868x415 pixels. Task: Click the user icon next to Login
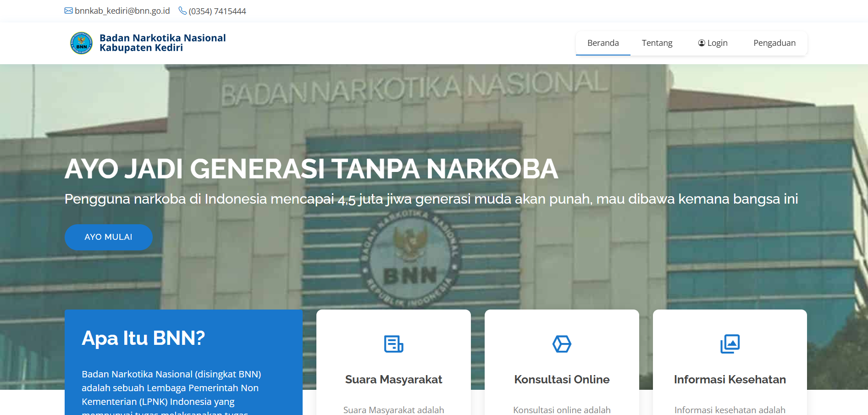coord(702,43)
